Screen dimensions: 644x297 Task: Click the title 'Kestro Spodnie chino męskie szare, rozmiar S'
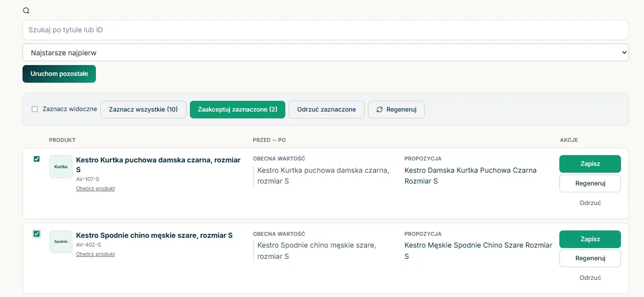(x=154, y=235)
